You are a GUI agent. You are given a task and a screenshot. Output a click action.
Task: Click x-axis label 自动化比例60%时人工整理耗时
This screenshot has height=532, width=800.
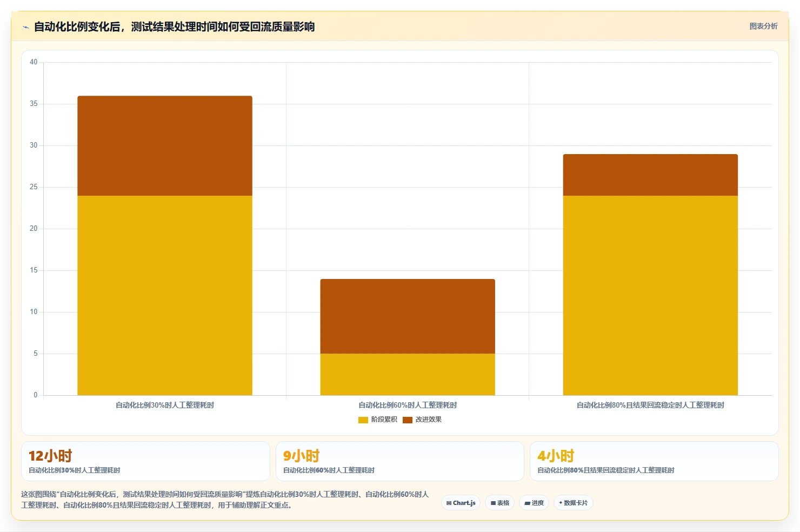click(x=408, y=405)
